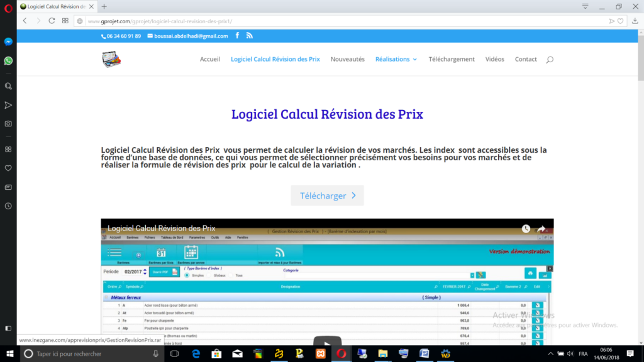
Task: Open History clock icon in the sidebar
Action: click(8, 206)
